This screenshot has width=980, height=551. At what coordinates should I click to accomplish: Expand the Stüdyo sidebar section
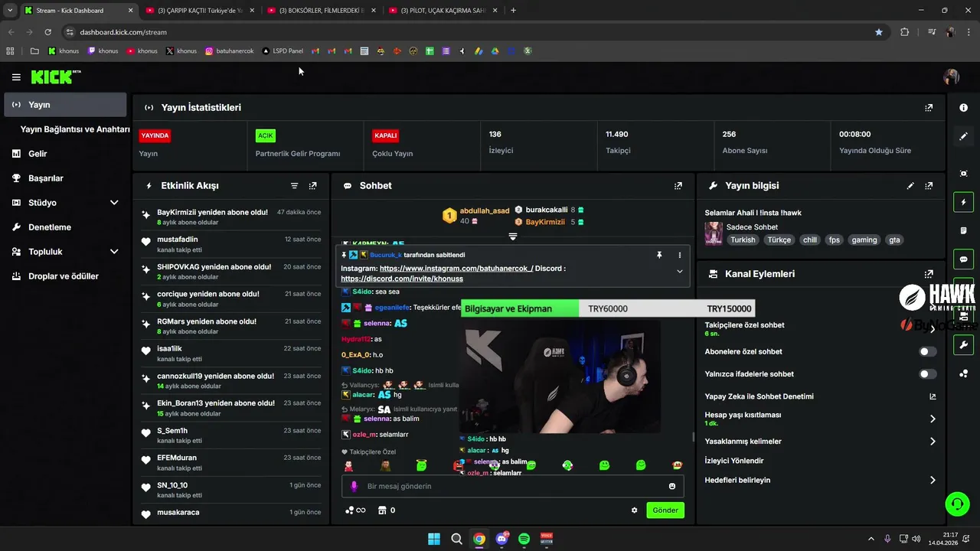coord(114,203)
